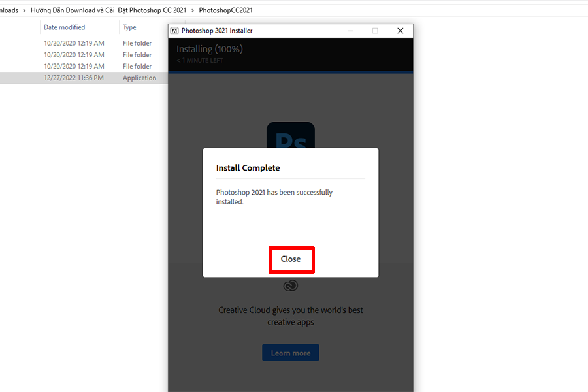This screenshot has width=588, height=392.
Task: Select the Application row dated 12/27/2022
Action: tap(84, 78)
